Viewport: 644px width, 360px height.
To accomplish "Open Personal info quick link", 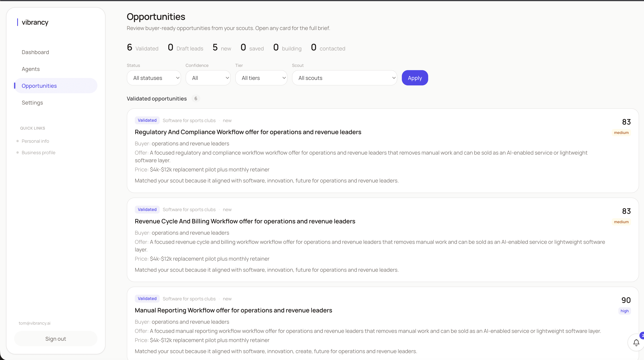I will pyautogui.click(x=35, y=141).
